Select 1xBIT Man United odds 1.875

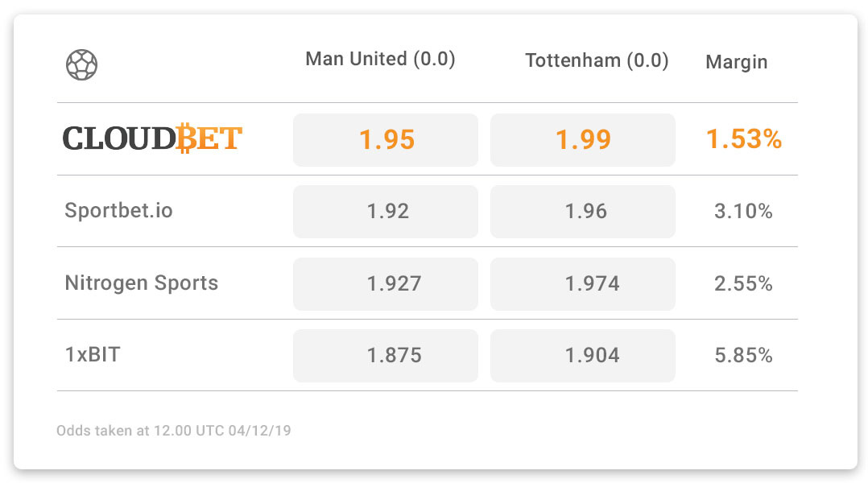385,355
